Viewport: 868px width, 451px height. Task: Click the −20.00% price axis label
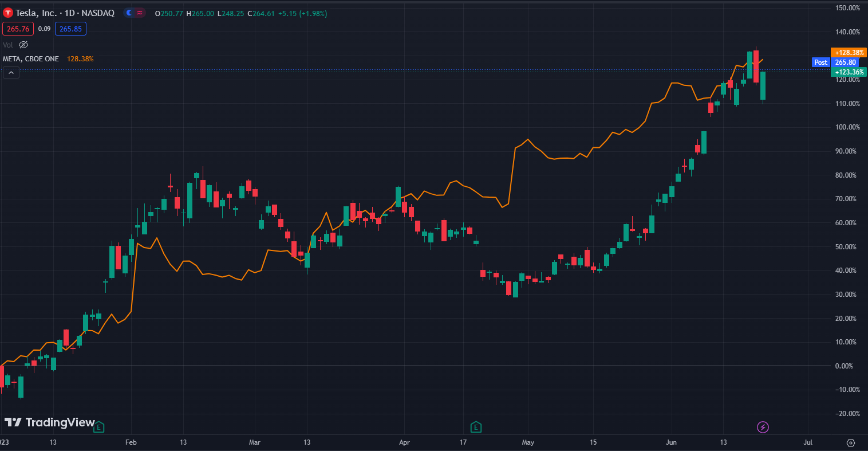click(x=847, y=414)
